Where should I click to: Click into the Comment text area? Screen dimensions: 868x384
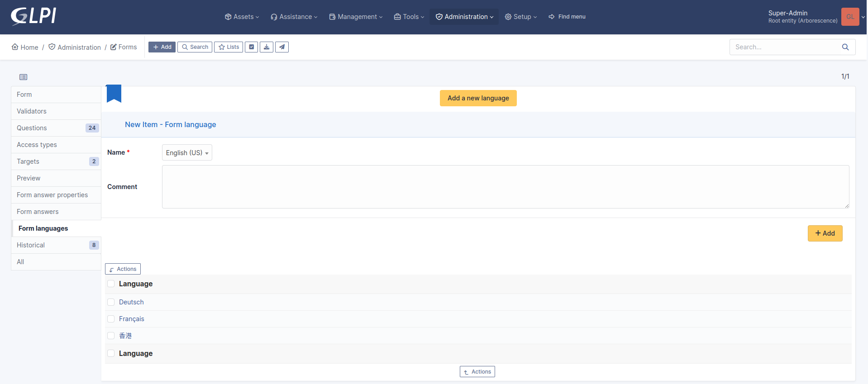click(x=505, y=187)
